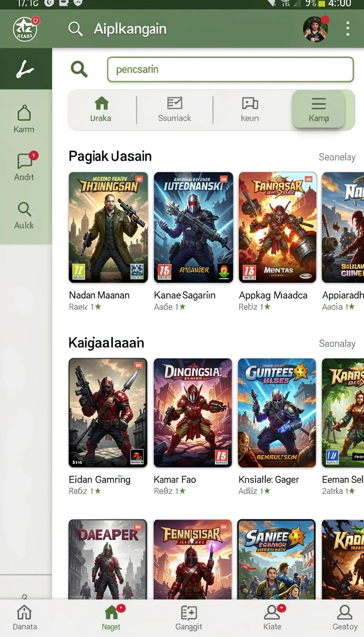364x637 pixels.
Task: Click the Raek 1★ rating
Action: coord(85,307)
